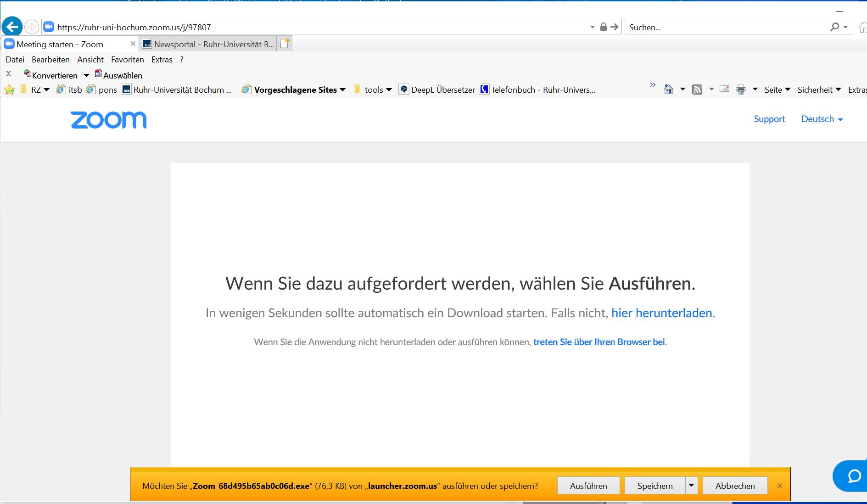
Task: Open the pons favorite
Action: pos(102,90)
